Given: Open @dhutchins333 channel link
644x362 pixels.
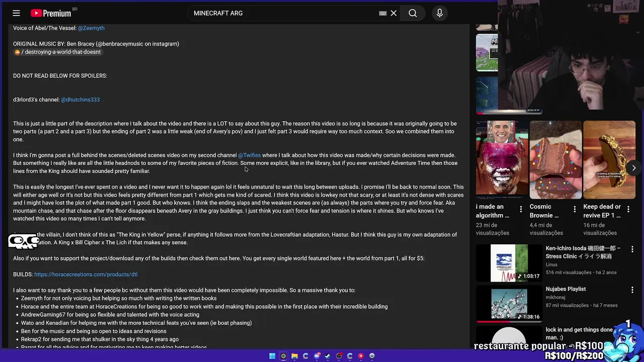Looking at the screenshot, I should [80, 100].
